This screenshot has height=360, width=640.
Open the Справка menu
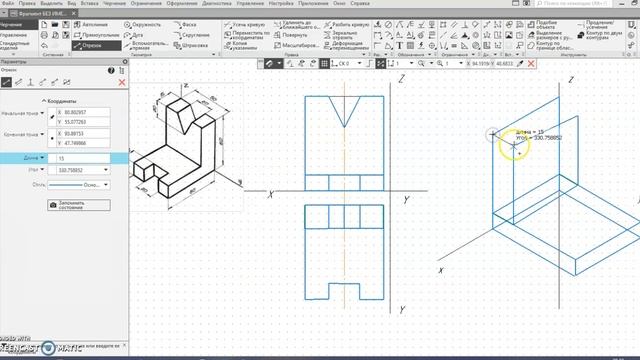pyautogui.click(x=360, y=3)
